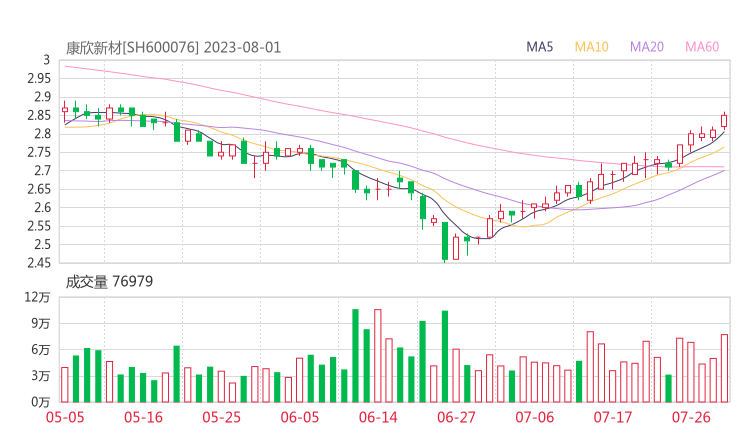Click the 05-25 date axis label

pos(221,417)
